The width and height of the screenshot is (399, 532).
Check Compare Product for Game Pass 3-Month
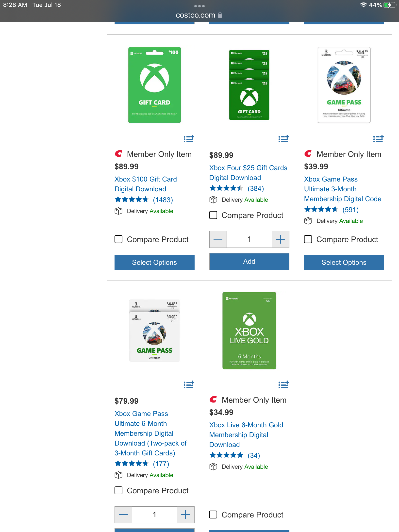click(308, 239)
